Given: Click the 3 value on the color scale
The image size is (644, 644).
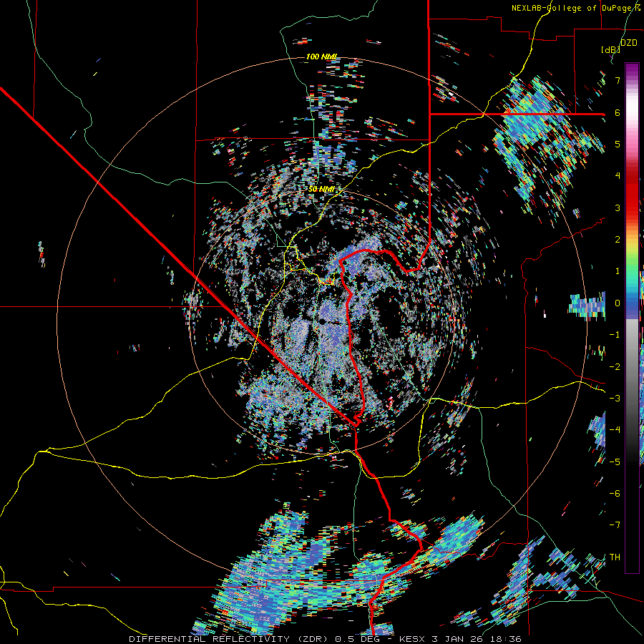Looking at the screenshot, I should tap(618, 208).
